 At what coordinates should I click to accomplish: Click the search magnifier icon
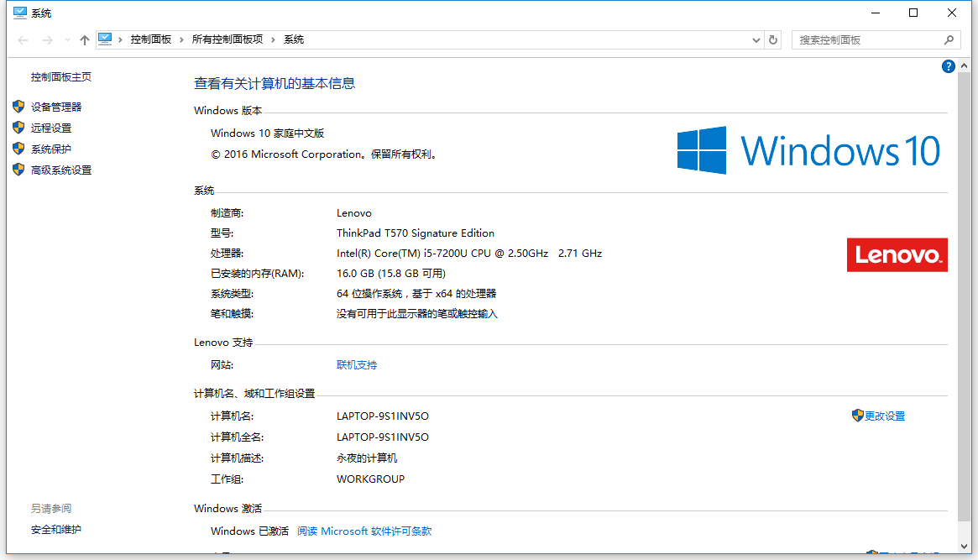point(949,40)
